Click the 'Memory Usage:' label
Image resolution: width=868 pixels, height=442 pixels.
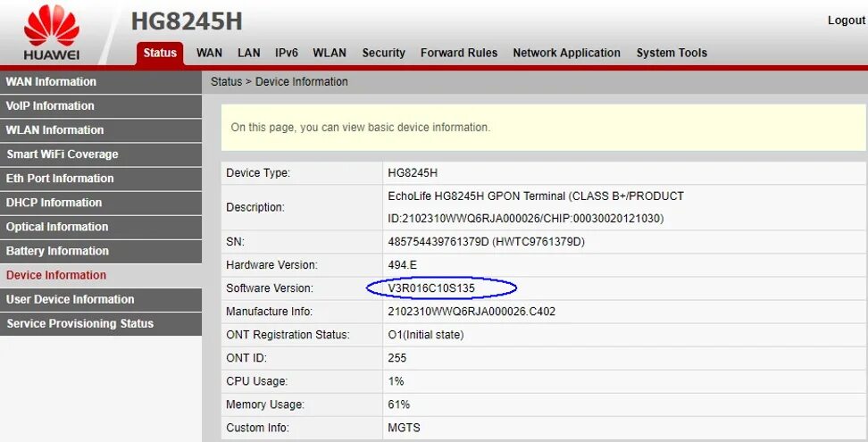click(265, 404)
